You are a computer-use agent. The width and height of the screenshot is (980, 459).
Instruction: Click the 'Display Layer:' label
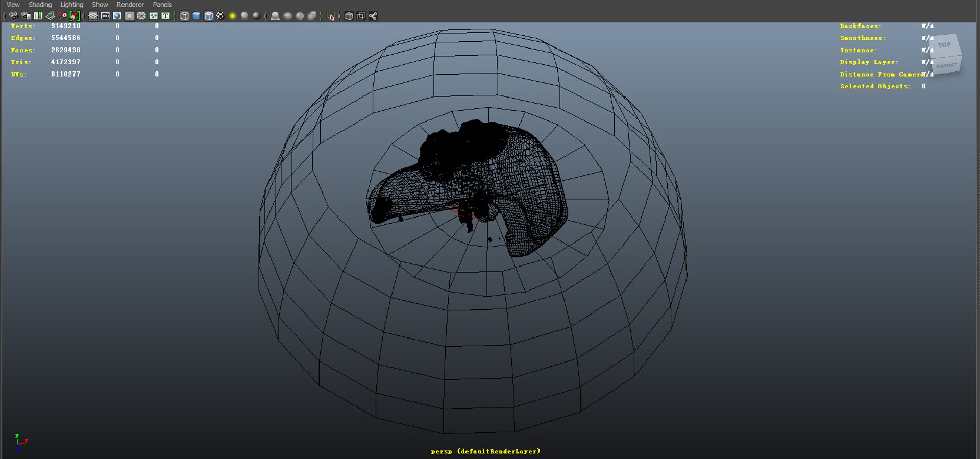click(x=869, y=62)
